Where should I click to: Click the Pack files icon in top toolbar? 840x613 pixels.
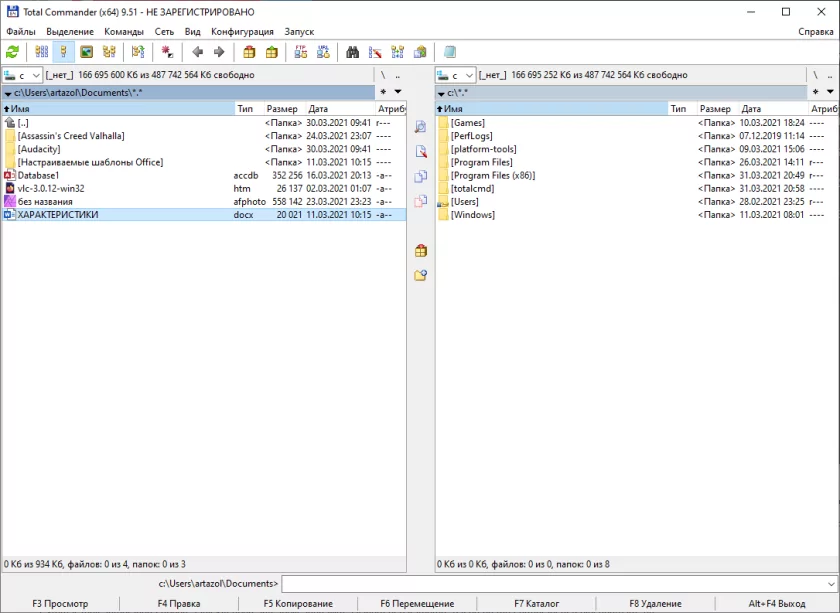pos(249,52)
